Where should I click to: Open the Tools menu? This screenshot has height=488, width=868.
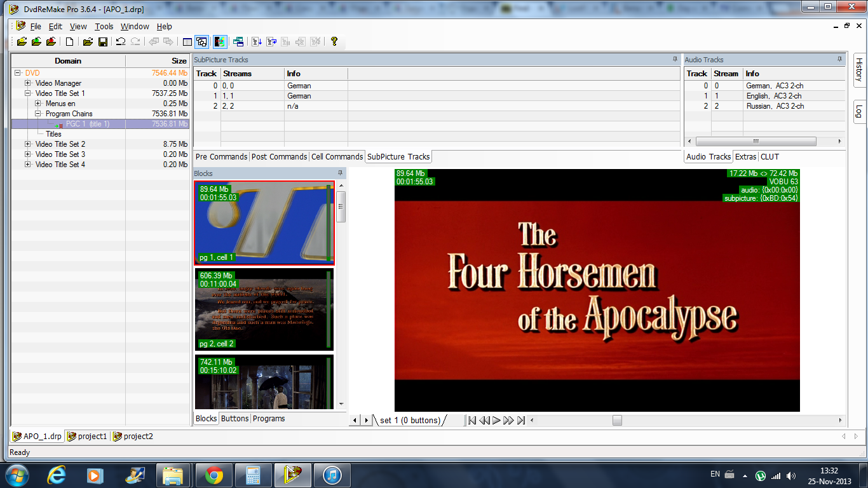104,26
